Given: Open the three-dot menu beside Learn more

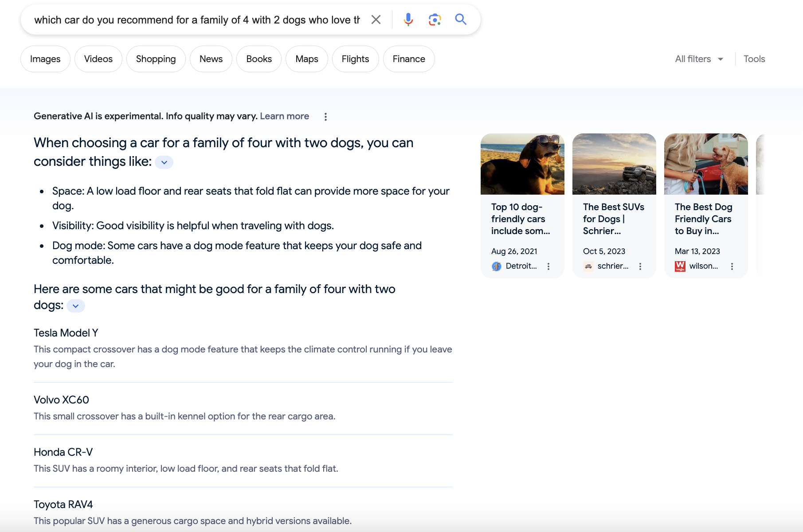Looking at the screenshot, I should 325,117.
